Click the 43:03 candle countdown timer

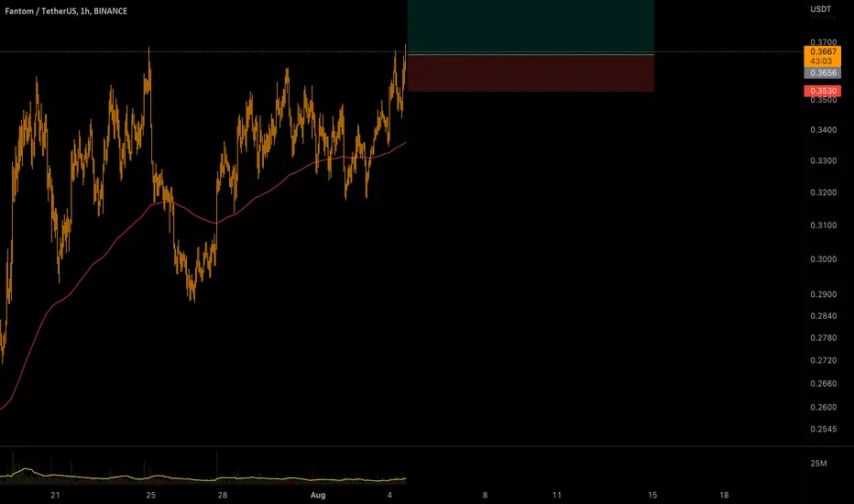tap(821, 61)
